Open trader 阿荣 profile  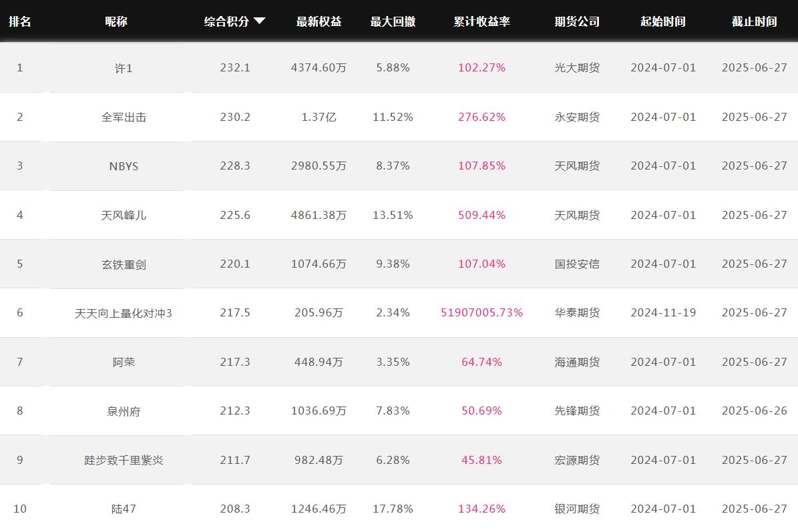[124, 362]
